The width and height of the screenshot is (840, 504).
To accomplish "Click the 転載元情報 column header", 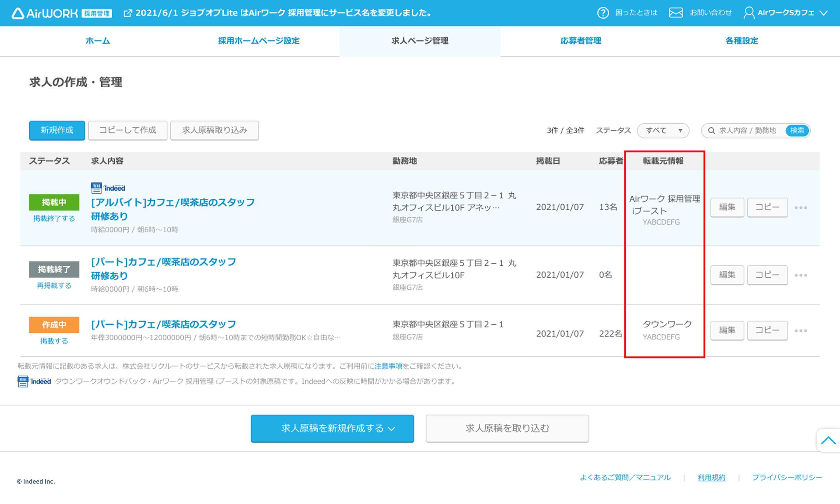I will tap(663, 161).
